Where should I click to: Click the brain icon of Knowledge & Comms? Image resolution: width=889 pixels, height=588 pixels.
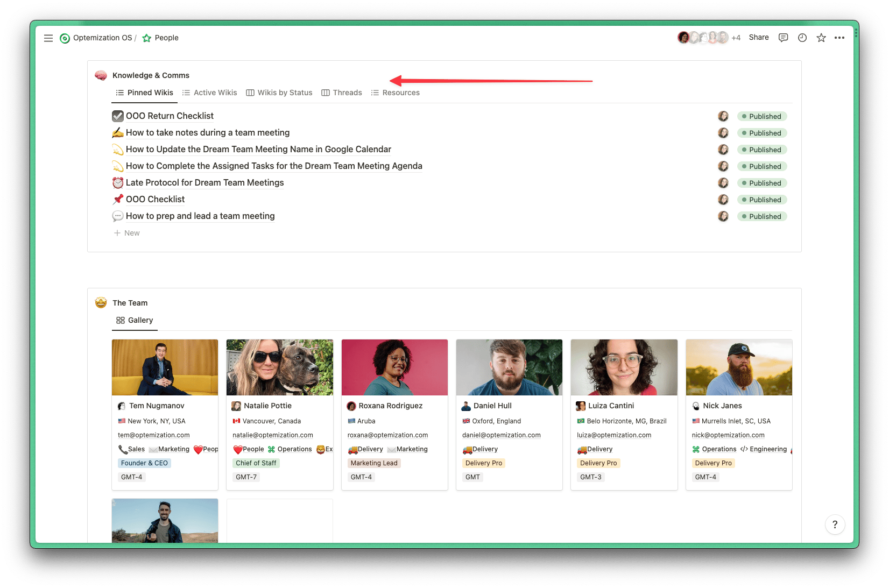[x=101, y=75]
